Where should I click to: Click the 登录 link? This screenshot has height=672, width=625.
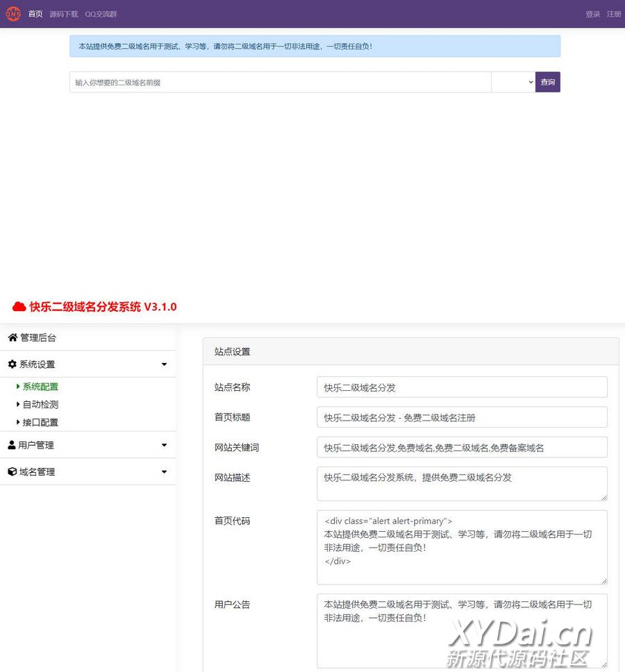592,14
